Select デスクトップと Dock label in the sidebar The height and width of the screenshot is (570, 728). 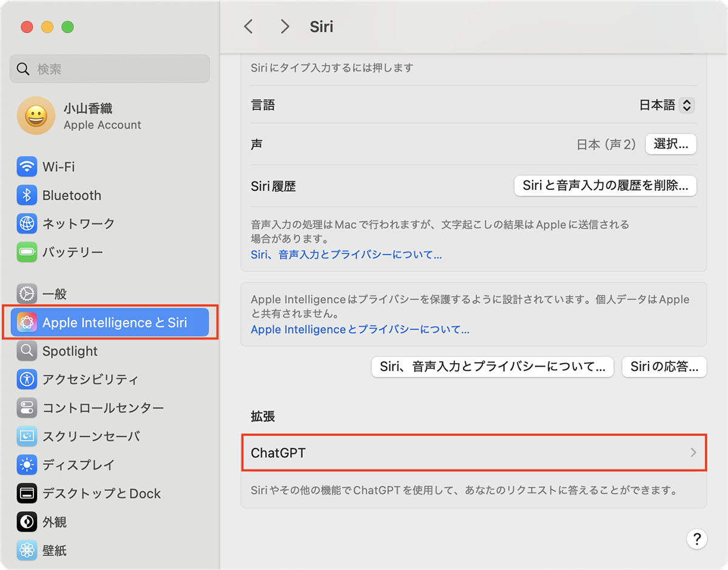click(102, 494)
